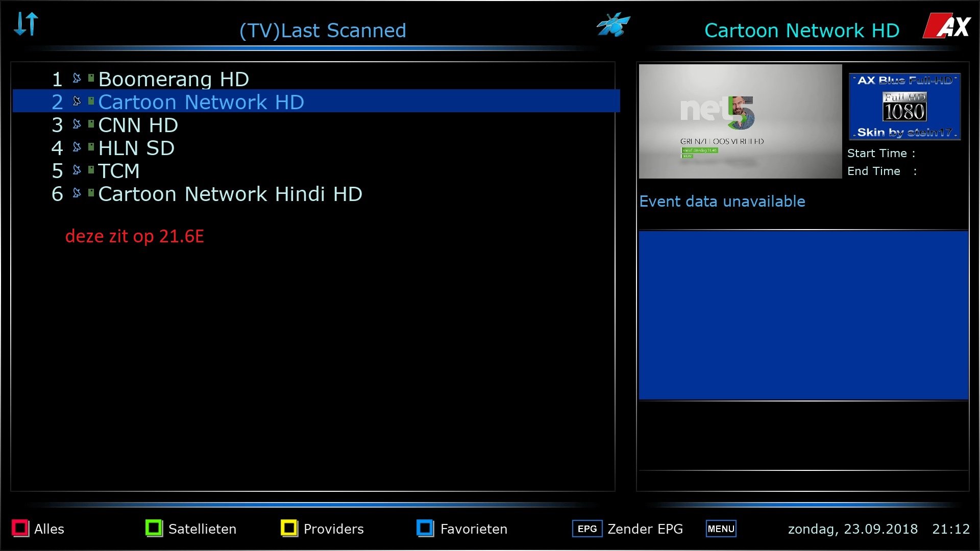Viewport: 980px width, 551px height.
Task: Open Zender EPG via EPG button
Action: [587, 529]
